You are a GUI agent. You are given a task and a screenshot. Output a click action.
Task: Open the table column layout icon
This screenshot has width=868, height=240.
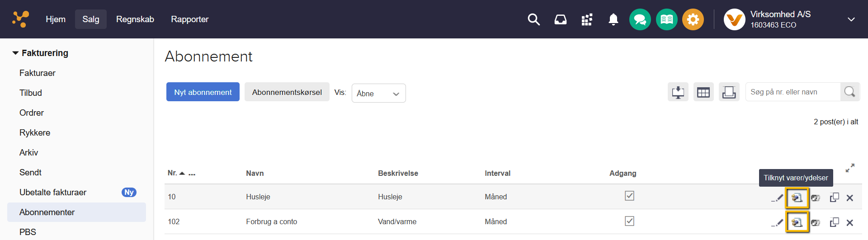pos(703,92)
